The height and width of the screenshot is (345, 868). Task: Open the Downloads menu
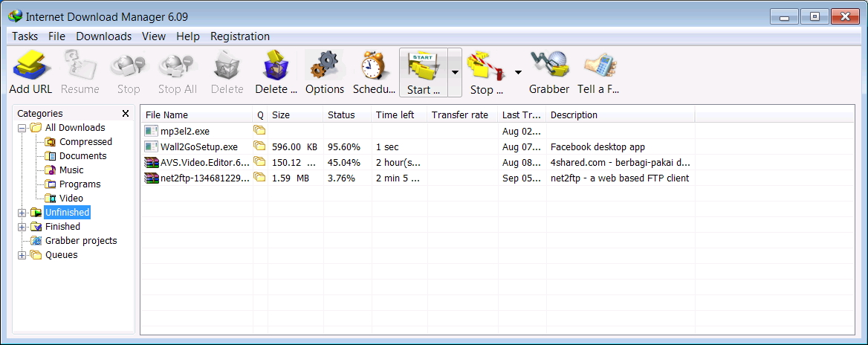coord(104,36)
